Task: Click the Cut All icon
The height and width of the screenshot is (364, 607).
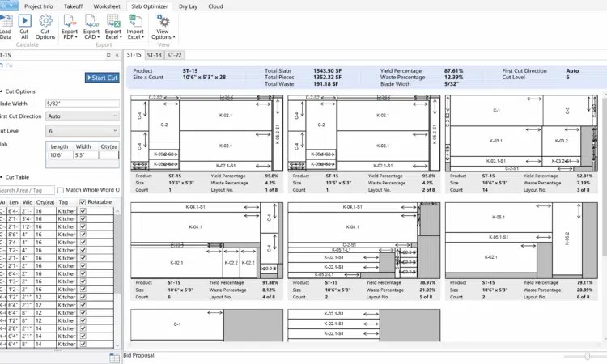Action: 24,20
